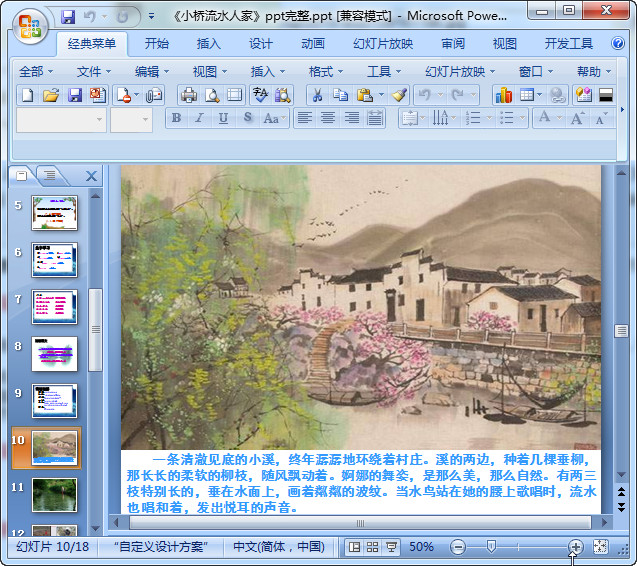This screenshot has width=637, height=566.
Task: Expand the bullets list dropdown arrow
Action: pos(522,118)
